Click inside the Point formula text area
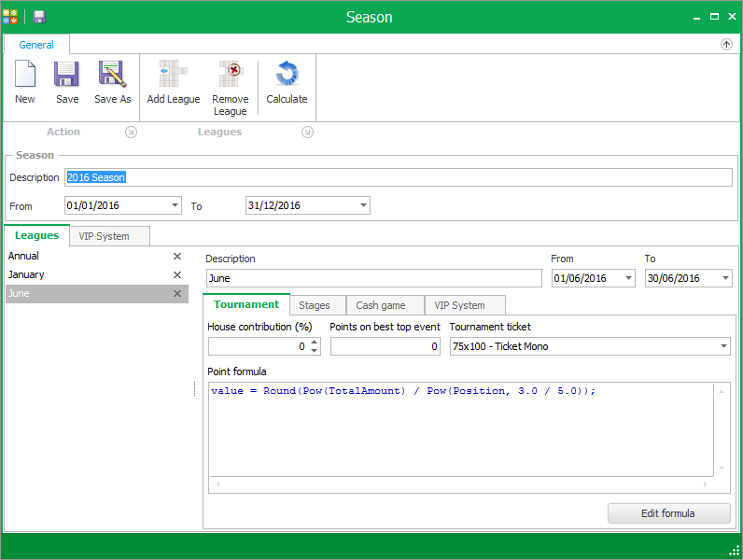The width and height of the screenshot is (743, 560). pos(461,428)
